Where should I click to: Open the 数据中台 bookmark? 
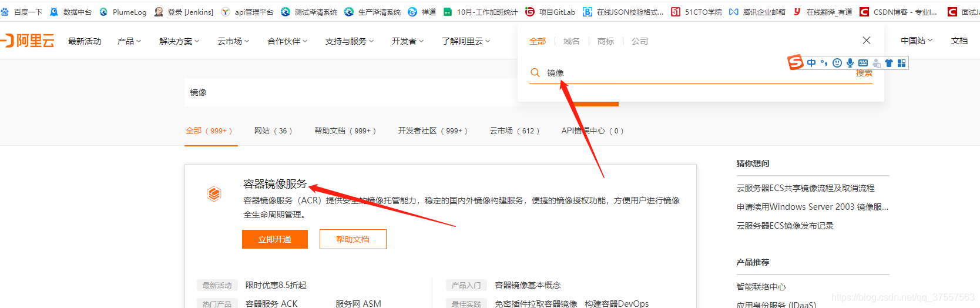pyautogui.click(x=71, y=12)
